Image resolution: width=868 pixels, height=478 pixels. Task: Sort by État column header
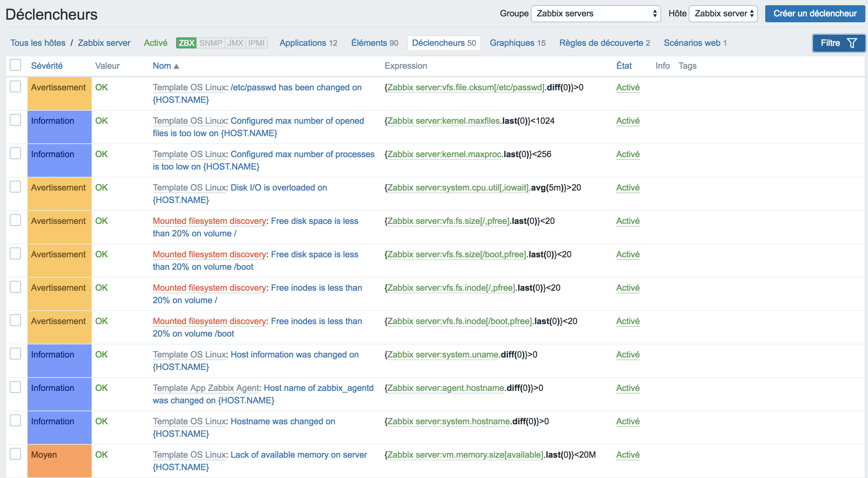pos(624,66)
